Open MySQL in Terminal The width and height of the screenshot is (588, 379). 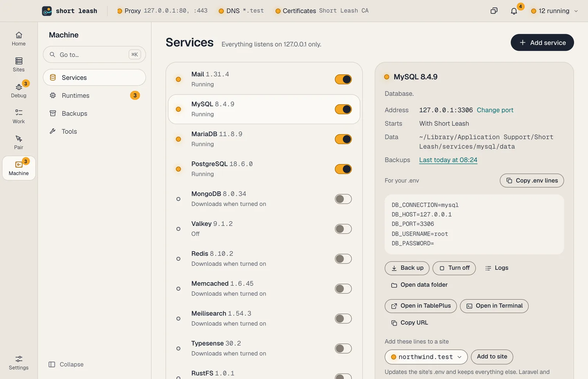pyautogui.click(x=494, y=306)
